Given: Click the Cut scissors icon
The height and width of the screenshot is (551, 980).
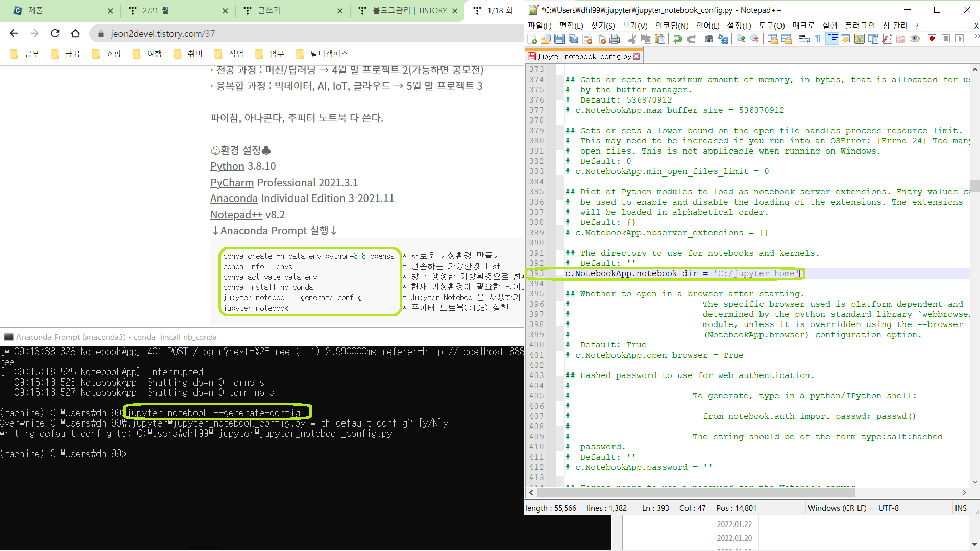Looking at the screenshot, I should coord(632,39).
